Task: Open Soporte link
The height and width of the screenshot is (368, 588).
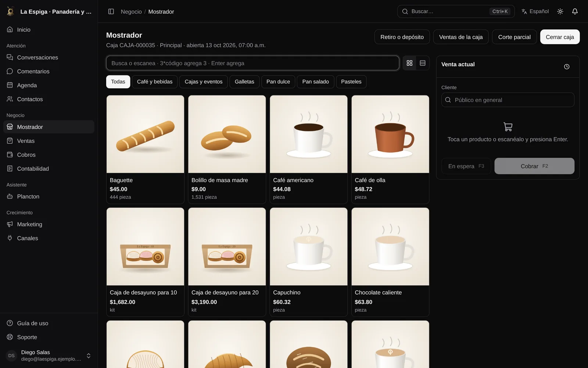Action: pos(49,337)
